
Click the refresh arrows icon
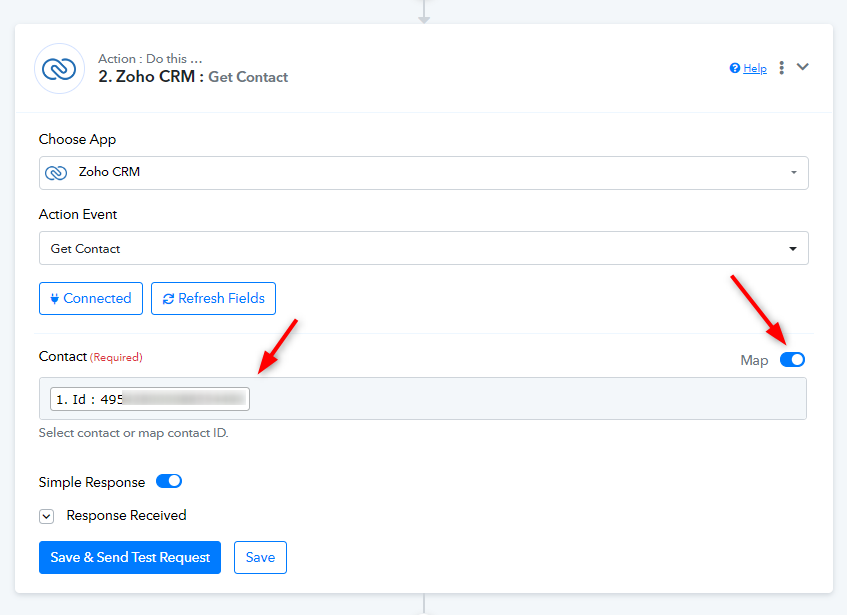pos(169,299)
